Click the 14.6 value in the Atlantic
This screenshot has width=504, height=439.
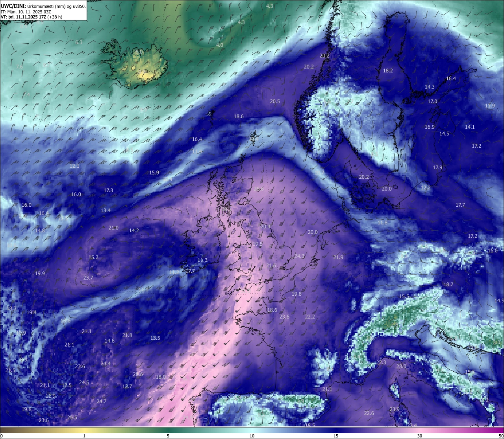[109, 341]
